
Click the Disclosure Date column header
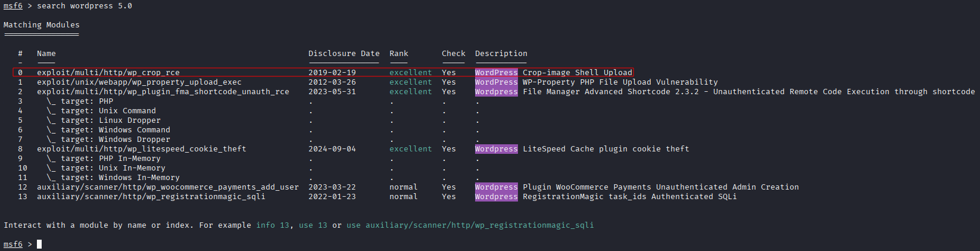[x=344, y=54]
